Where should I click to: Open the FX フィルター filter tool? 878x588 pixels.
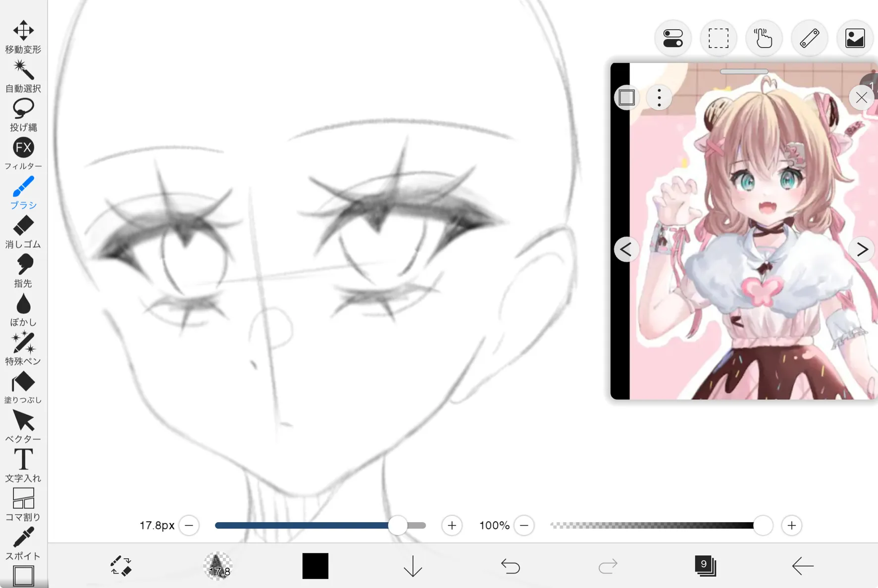tap(23, 154)
